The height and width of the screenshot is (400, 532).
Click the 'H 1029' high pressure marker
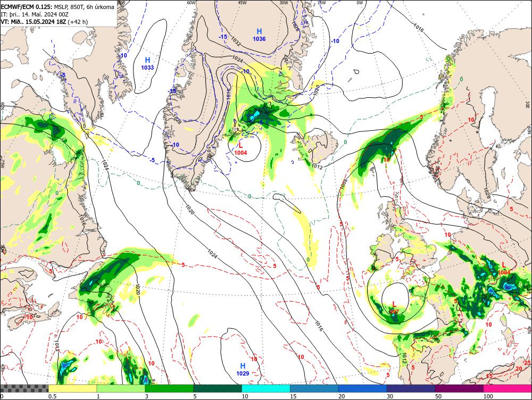point(243,370)
